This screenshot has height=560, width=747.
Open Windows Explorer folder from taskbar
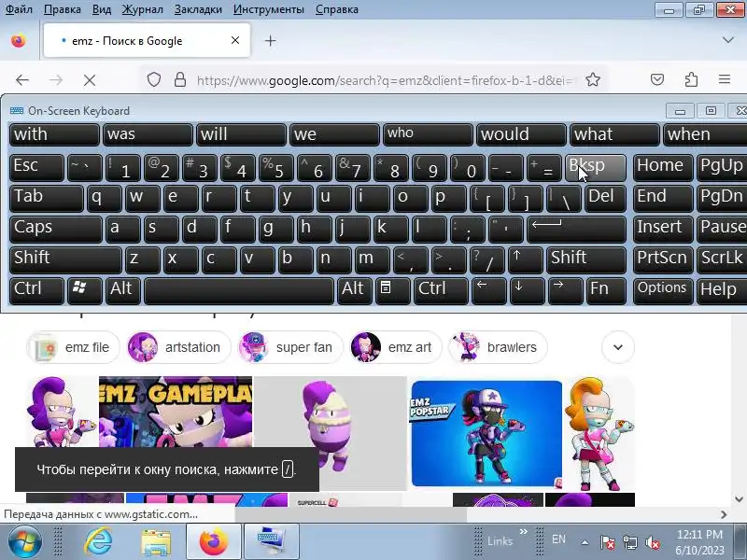(x=156, y=541)
